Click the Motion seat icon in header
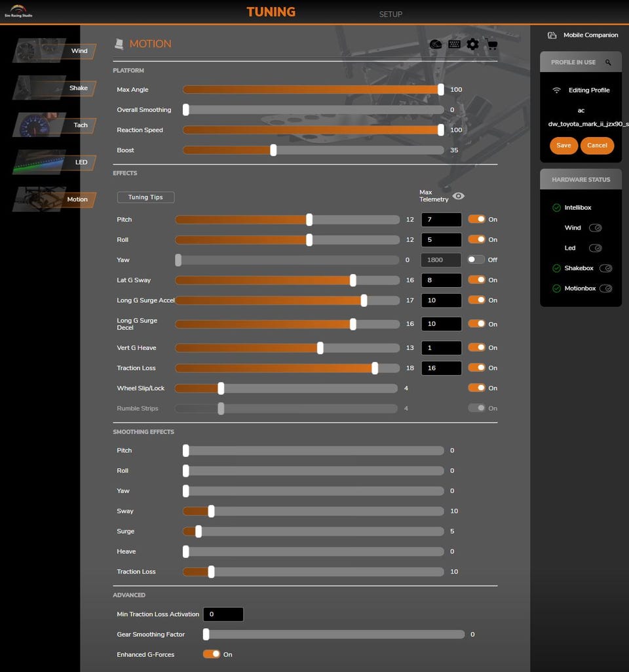Viewport: 629px width, 672px height. (x=119, y=44)
